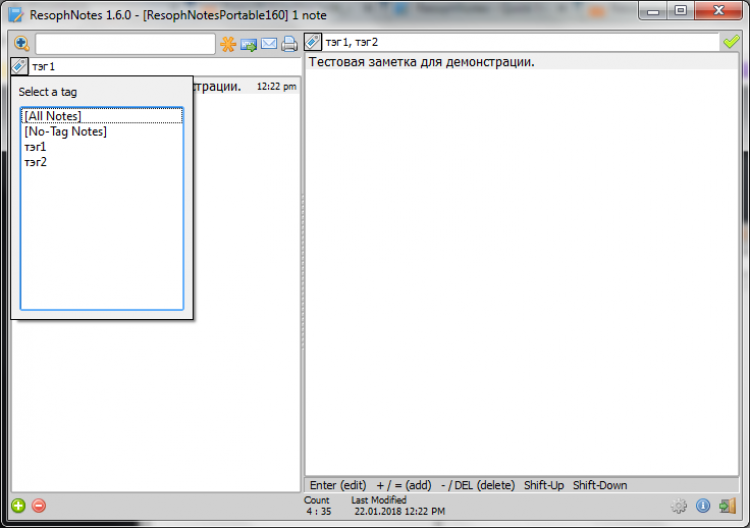Screen dimensions: 750x528
Task: Click the exit door icon
Action: click(728, 506)
